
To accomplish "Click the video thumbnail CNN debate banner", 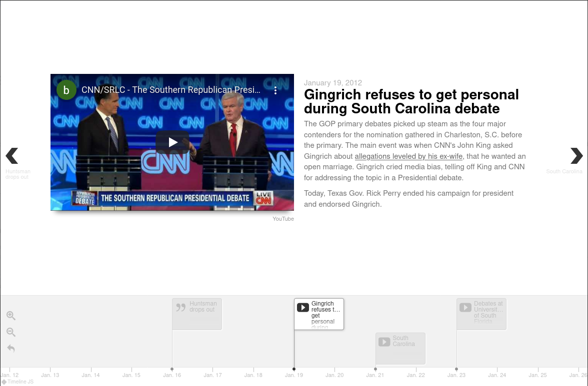I will click(172, 198).
